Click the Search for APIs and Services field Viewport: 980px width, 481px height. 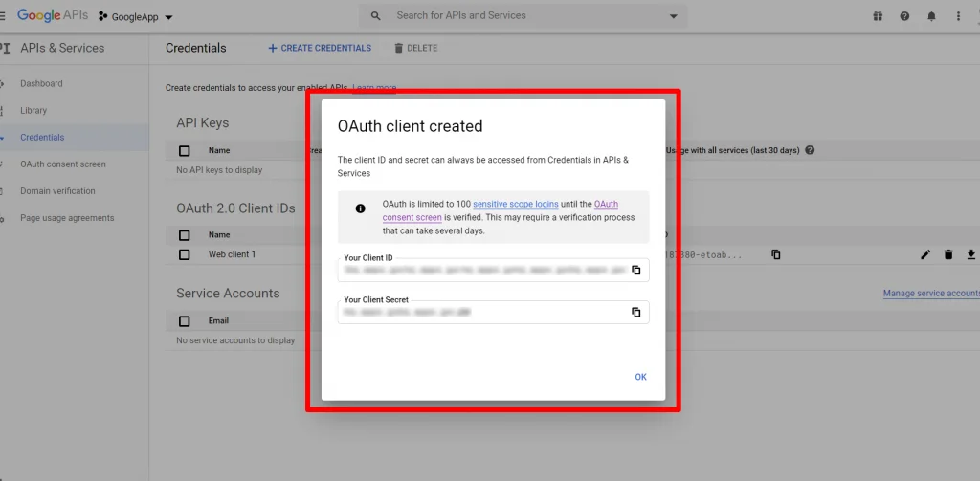point(517,16)
